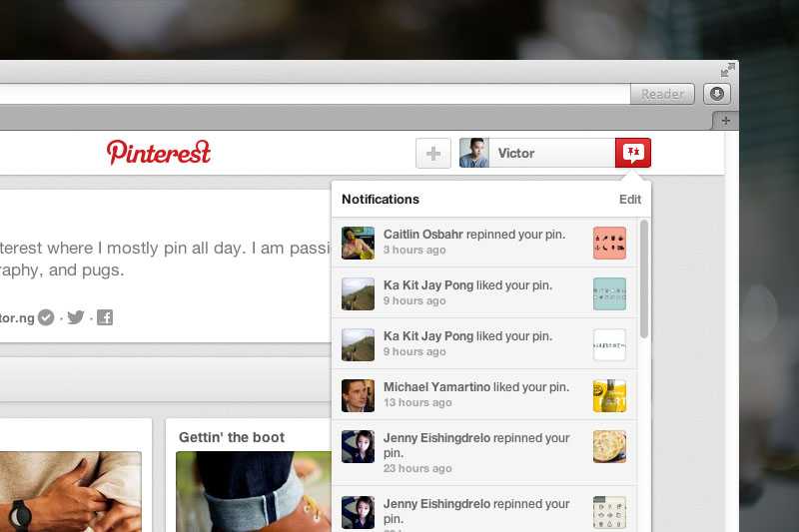Image resolution: width=799 pixels, height=532 pixels.
Task: Click the yellow bottle pin thumbnail
Action: (x=609, y=395)
